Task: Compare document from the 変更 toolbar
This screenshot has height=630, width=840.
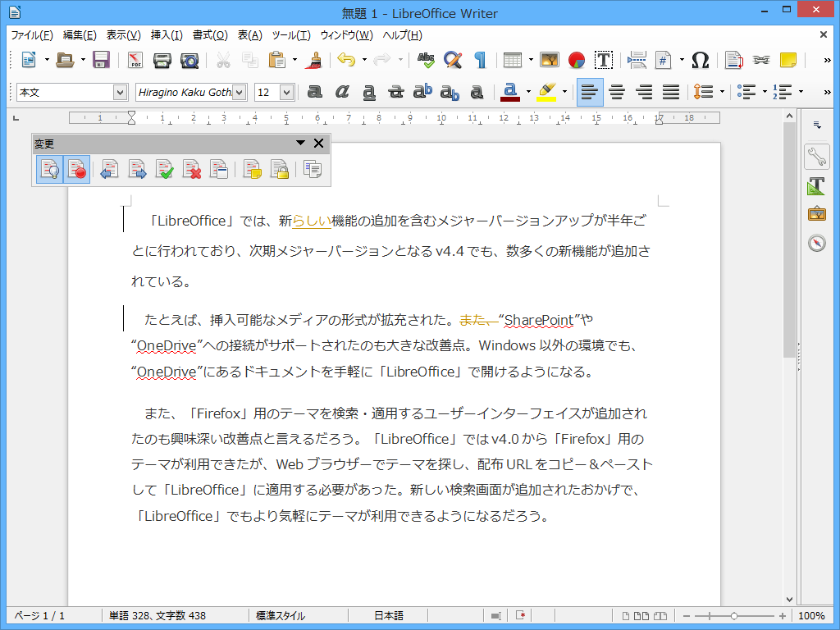Action: point(313,169)
